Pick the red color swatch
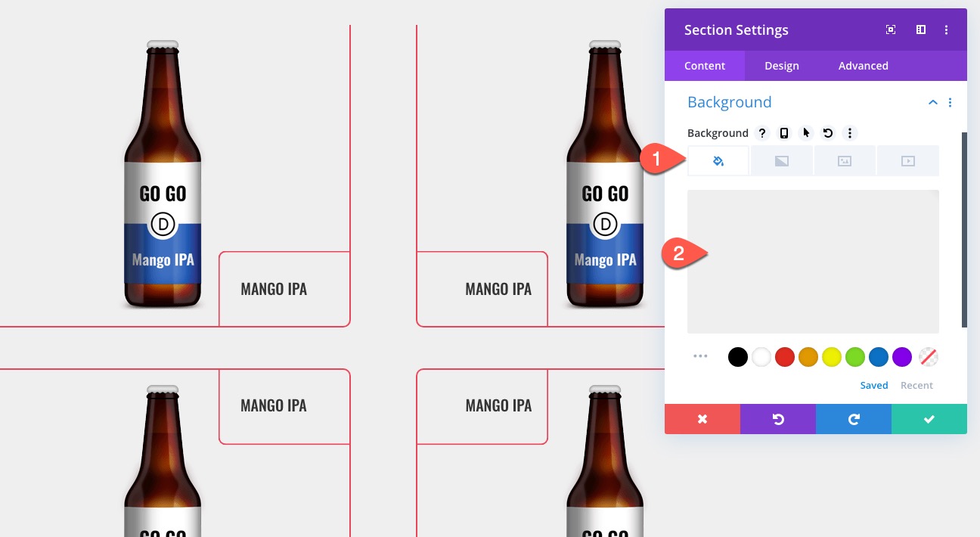Image resolution: width=980 pixels, height=537 pixels. point(785,357)
